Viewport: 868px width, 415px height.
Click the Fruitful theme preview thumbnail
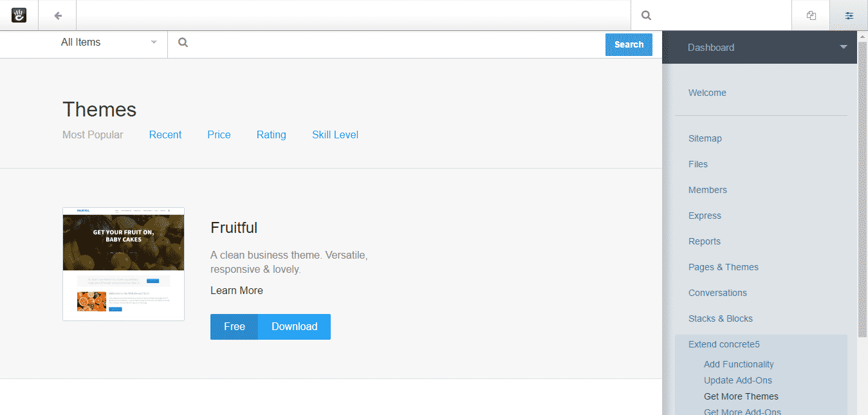123,264
